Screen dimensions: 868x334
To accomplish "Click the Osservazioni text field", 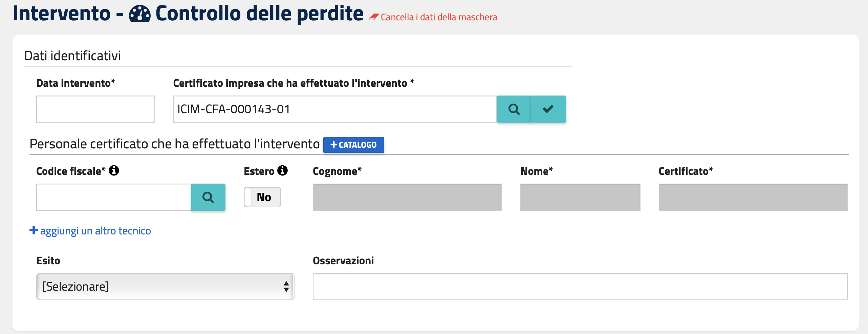I will 580,287.
